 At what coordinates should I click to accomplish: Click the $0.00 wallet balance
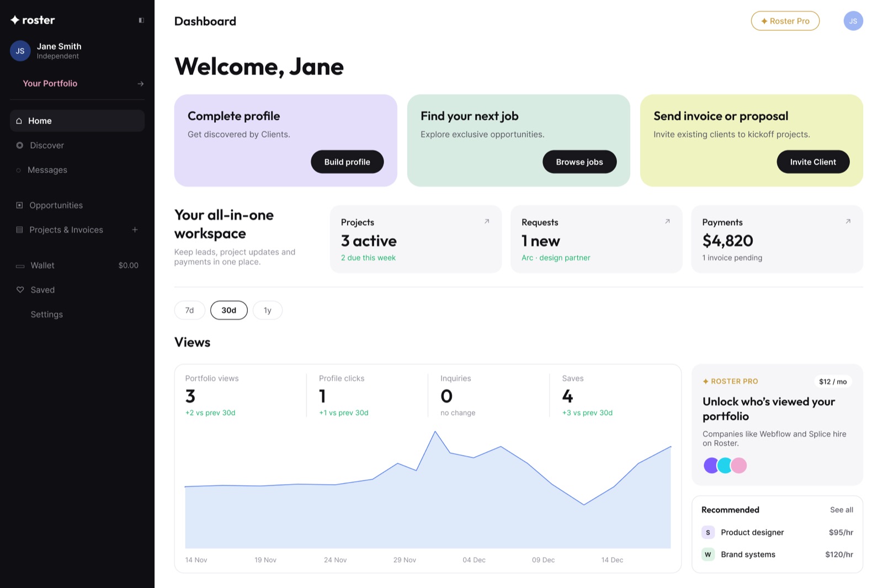coord(128,265)
